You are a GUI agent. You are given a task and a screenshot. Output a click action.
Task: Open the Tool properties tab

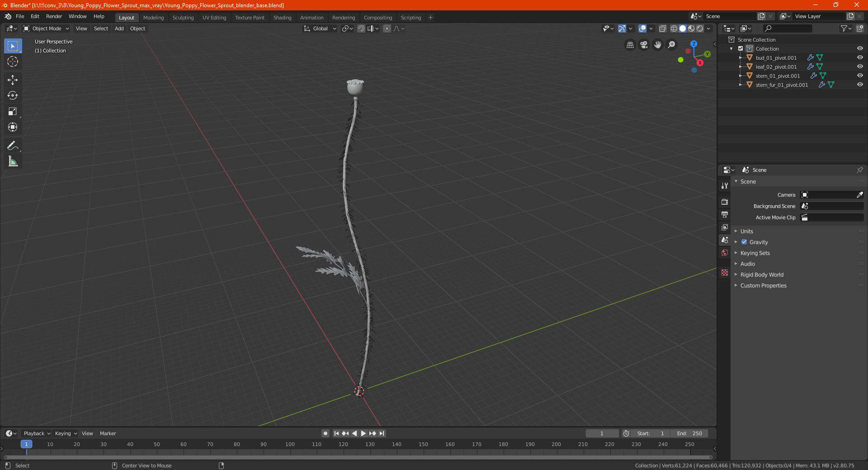(725, 186)
